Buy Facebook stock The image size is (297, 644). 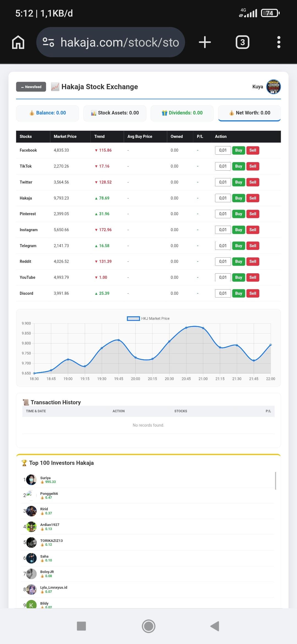click(x=238, y=150)
